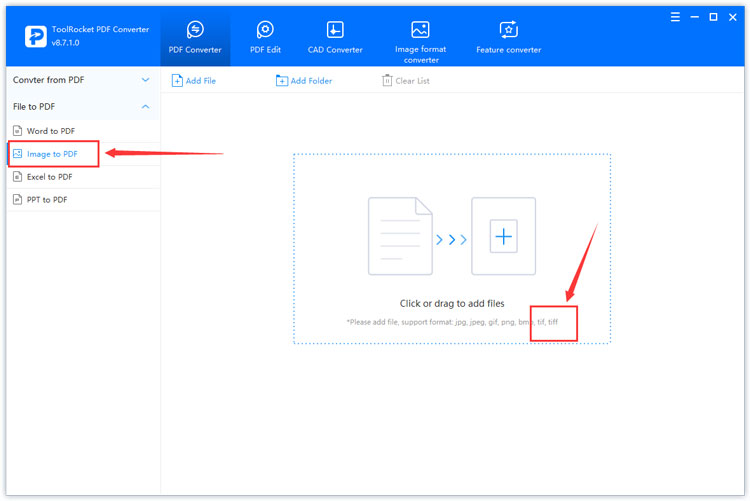Open the CAD Converter tab
This screenshot has width=750, height=501.
(335, 38)
